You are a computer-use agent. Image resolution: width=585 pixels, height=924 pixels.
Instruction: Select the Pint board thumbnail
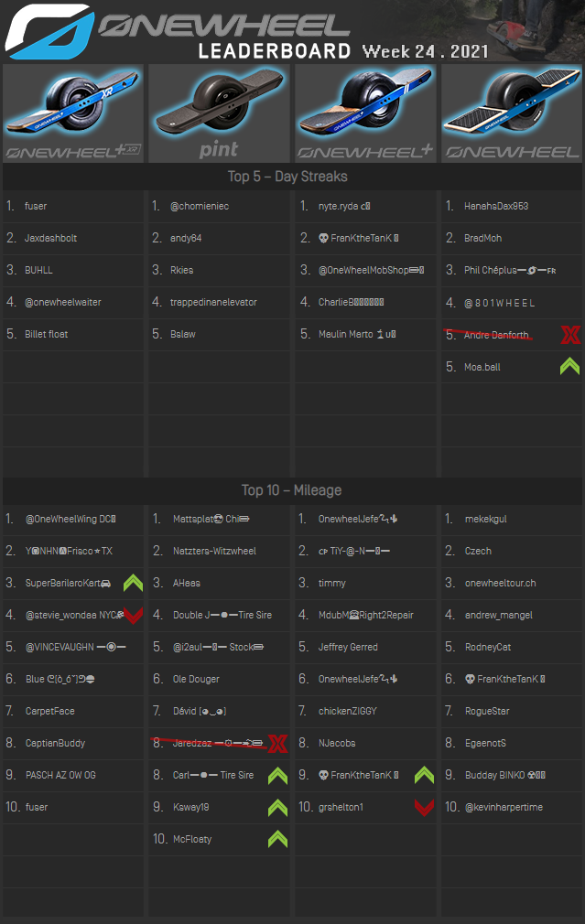point(219,113)
